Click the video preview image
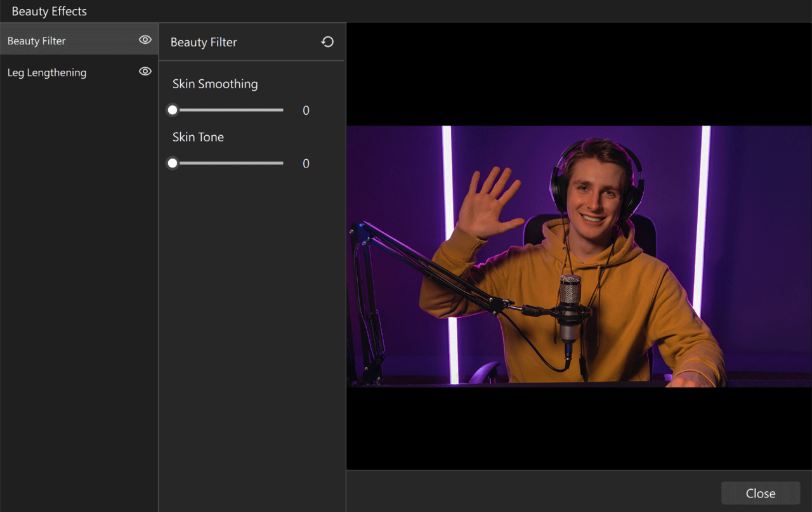Image resolution: width=812 pixels, height=512 pixels. click(x=579, y=256)
